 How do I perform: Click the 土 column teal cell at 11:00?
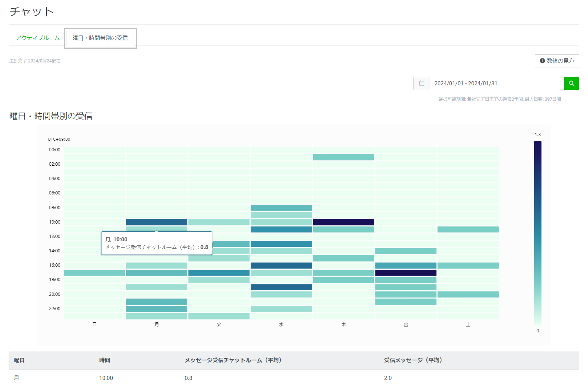point(468,229)
